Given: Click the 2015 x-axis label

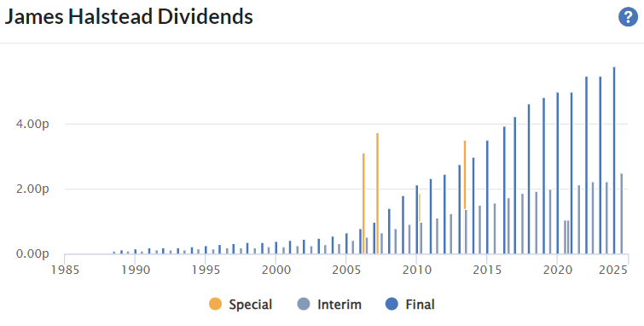Looking at the screenshot, I should coord(487,270).
